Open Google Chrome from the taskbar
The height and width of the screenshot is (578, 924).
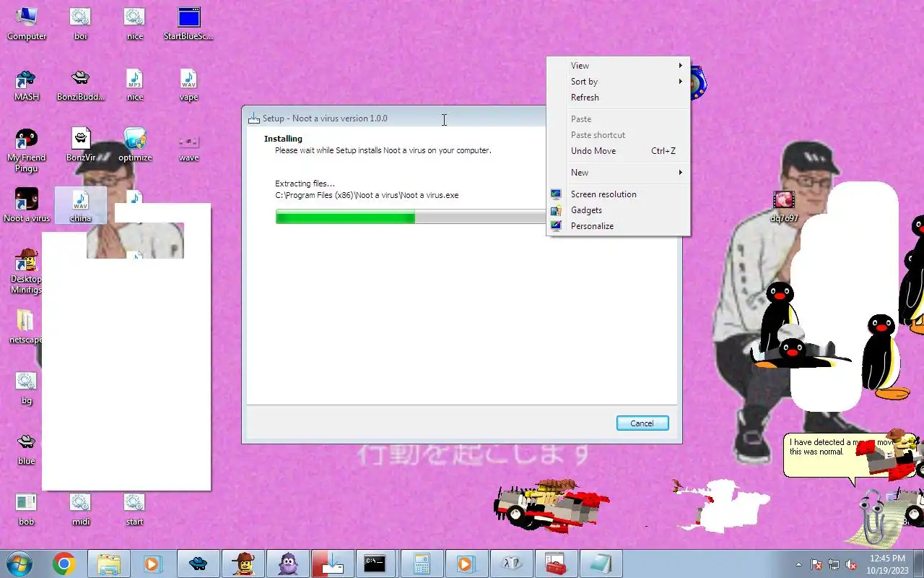(x=64, y=564)
